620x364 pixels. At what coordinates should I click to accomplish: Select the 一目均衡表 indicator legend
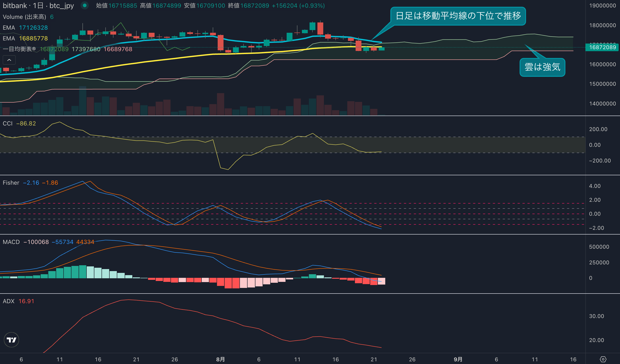[19, 49]
